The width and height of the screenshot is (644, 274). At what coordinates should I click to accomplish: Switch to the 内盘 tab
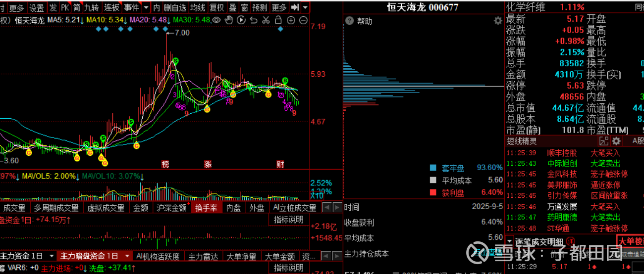click(x=234, y=208)
